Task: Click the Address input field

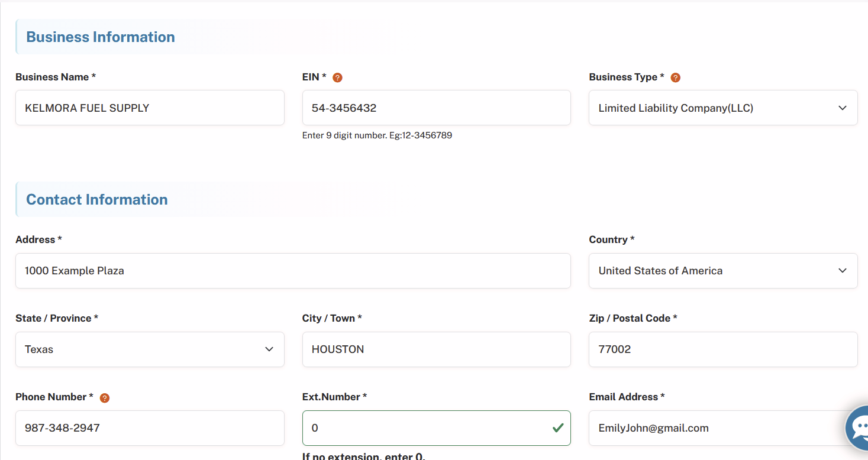Action: 293,271
